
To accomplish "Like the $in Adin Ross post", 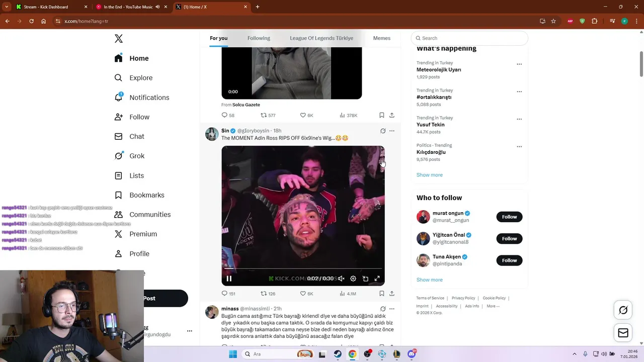I will (x=306, y=294).
